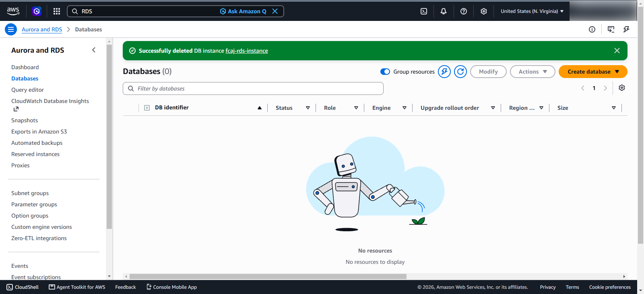Image resolution: width=644 pixels, height=294 pixels.
Task: Refresh the Databases list
Action: tap(460, 72)
